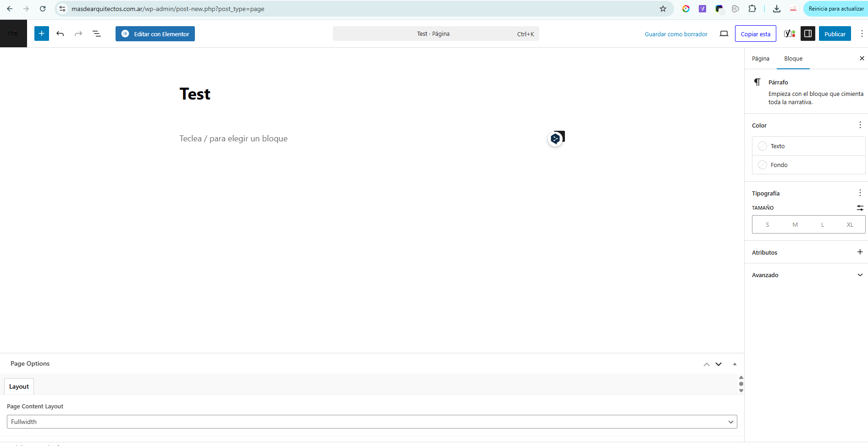This screenshot has height=446, width=868.
Task: Open the editor options three-dot menu
Action: 862,33
